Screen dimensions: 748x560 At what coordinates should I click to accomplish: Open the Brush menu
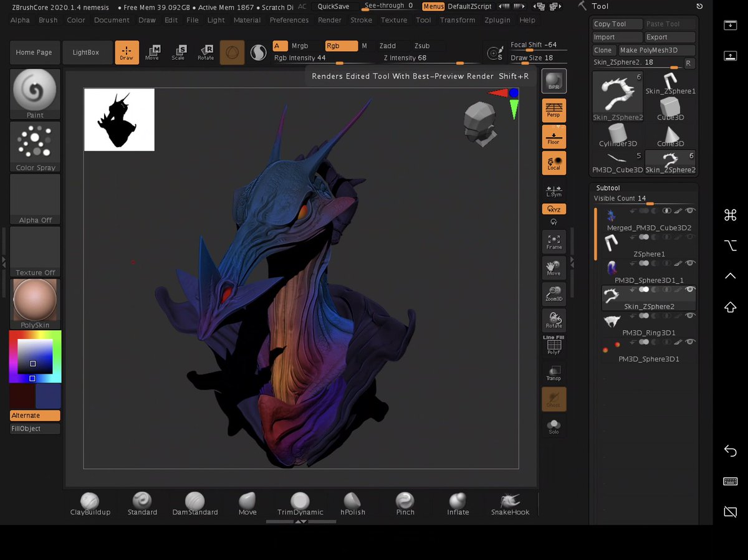[x=48, y=20]
